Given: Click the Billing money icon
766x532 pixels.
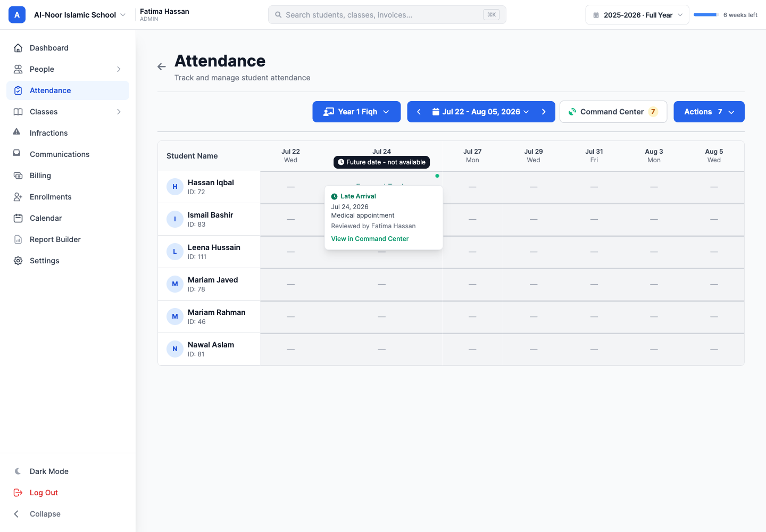Looking at the screenshot, I should click(18, 176).
